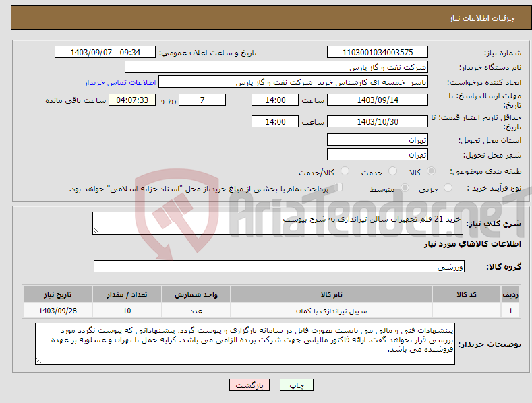
Task: Click the شرح کلی نیاز label
Action: click(494, 224)
